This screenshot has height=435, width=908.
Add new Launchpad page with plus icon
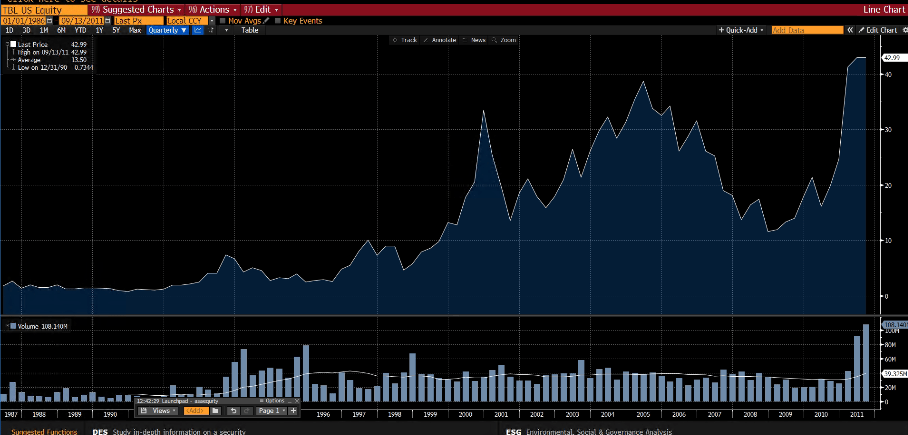pos(293,410)
